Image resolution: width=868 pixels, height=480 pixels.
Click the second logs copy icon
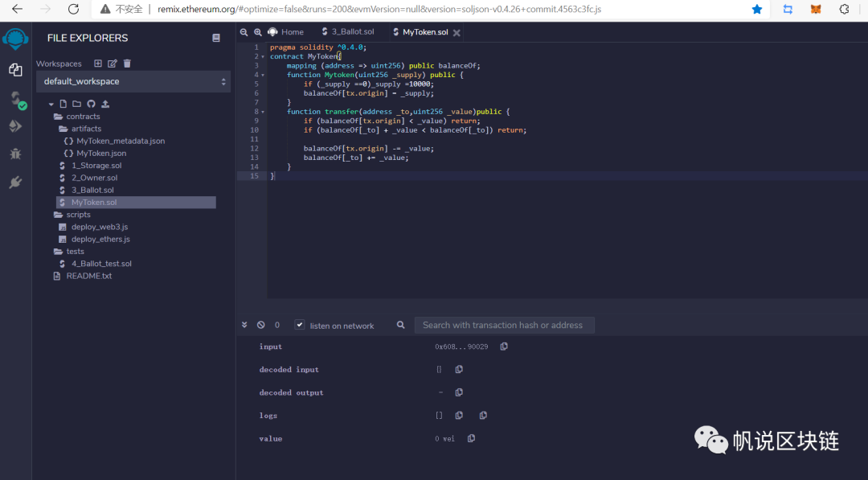click(x=483, y=415)
